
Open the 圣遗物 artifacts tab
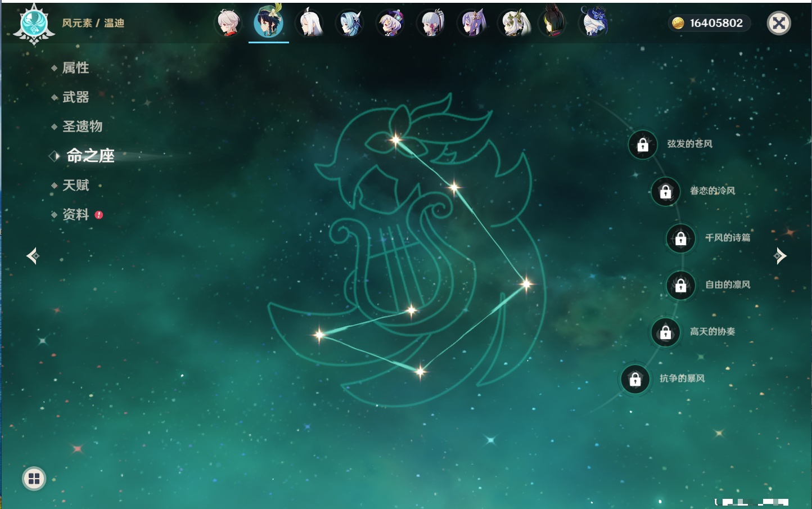pos(82,127)
